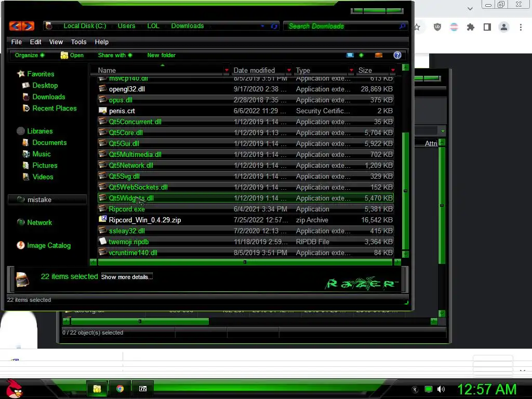Click the Open toolbar button

(72, 55)
